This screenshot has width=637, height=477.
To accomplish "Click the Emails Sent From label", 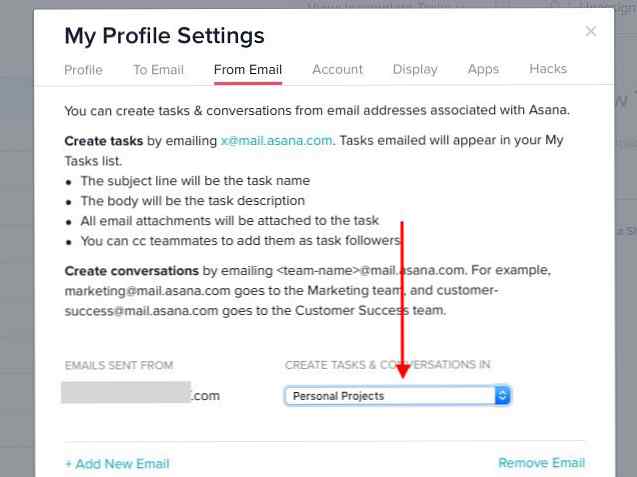I will point(119,365).
